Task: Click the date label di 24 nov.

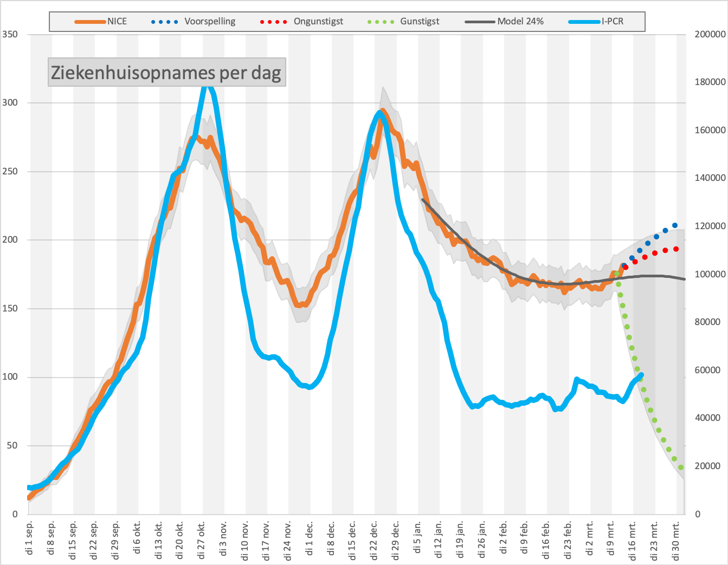Action: [288, 541]
